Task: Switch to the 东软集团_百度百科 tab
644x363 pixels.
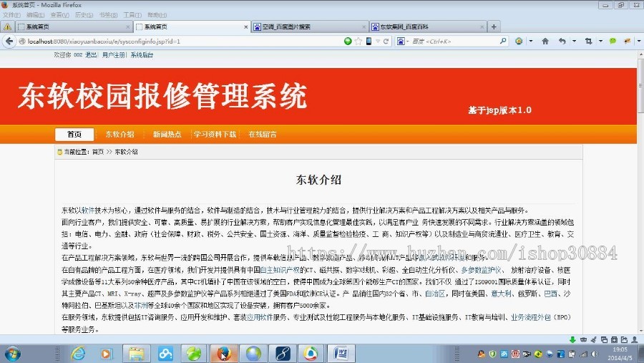Action: tap(427, 26)
